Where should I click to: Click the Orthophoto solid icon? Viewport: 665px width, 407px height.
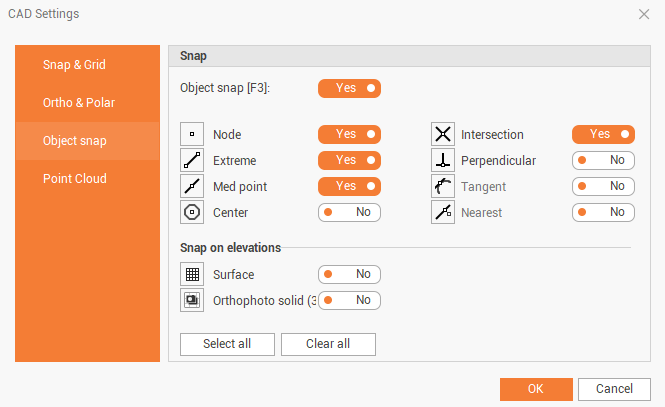click(x=192, y=300)
